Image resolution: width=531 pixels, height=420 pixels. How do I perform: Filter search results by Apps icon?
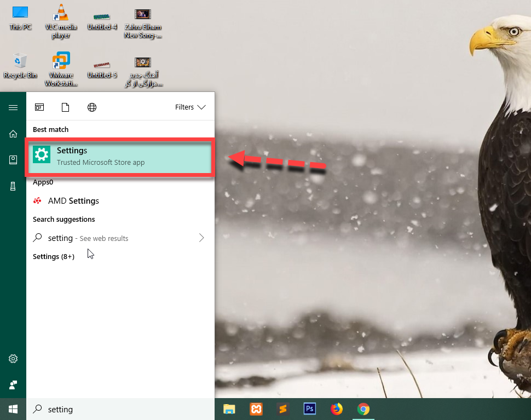39,107
